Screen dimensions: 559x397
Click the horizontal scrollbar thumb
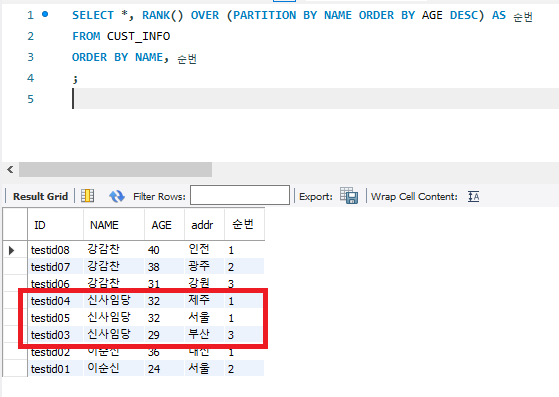pyautogui.click(x=116, y=170)
